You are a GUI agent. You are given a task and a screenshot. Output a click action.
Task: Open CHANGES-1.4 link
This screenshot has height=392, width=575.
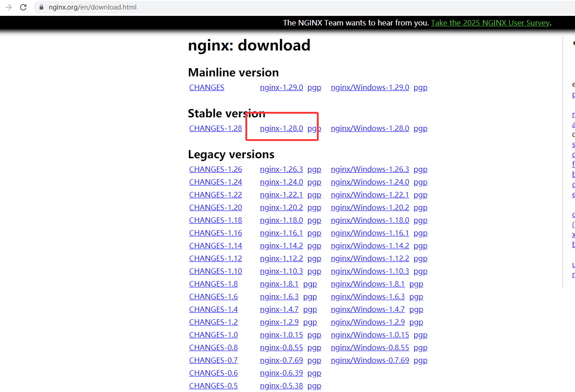click(x=214, y=309)
